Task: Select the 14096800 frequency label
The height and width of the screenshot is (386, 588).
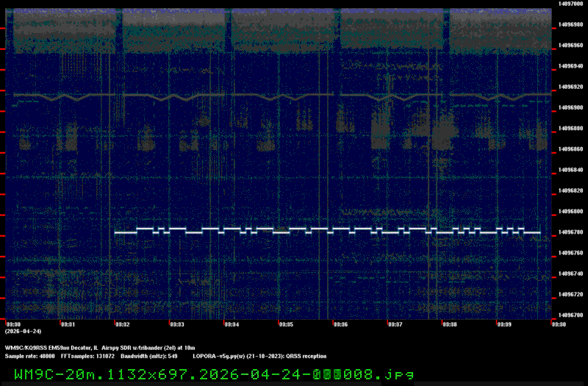Action: coord(571,211)
